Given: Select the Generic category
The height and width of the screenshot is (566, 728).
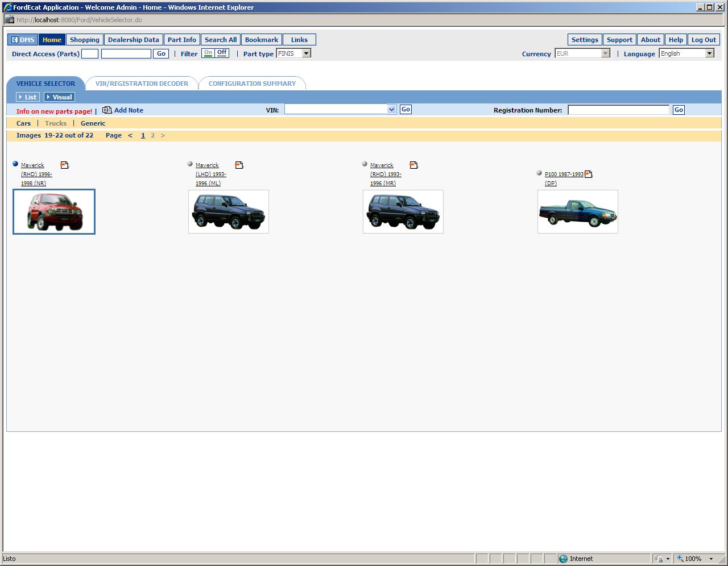Looking at the screenshot, I should tap(93, 123).
